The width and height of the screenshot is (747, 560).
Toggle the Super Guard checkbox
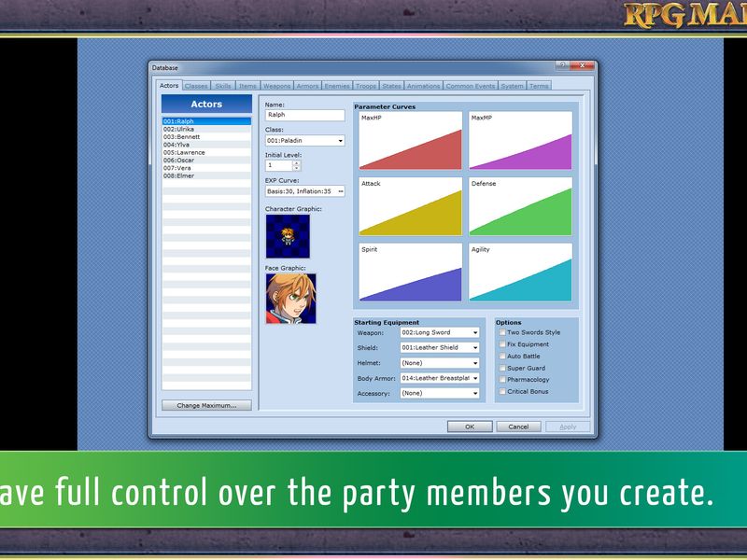coord(502,368)
